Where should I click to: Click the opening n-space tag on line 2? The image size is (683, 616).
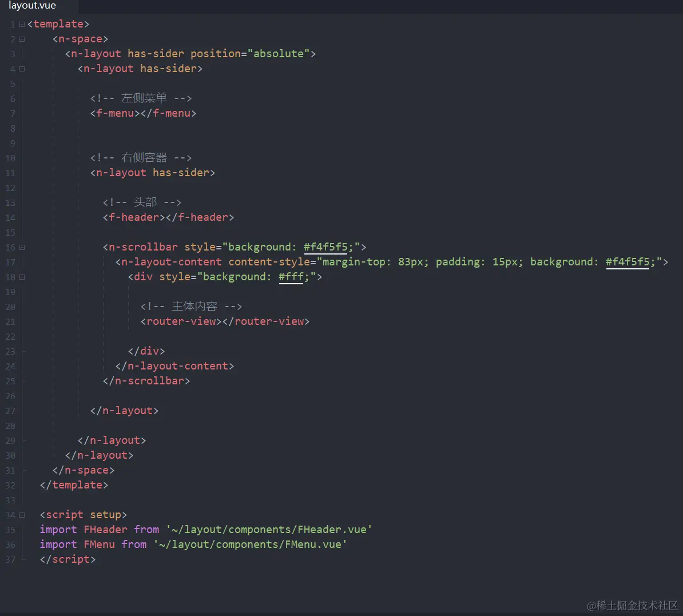tap(80, 39)
